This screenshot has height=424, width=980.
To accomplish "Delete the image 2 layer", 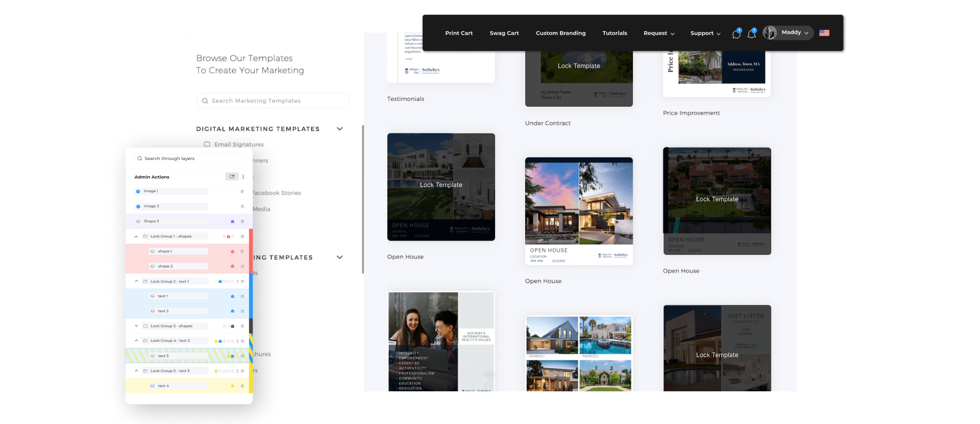I will coord(242,206).
